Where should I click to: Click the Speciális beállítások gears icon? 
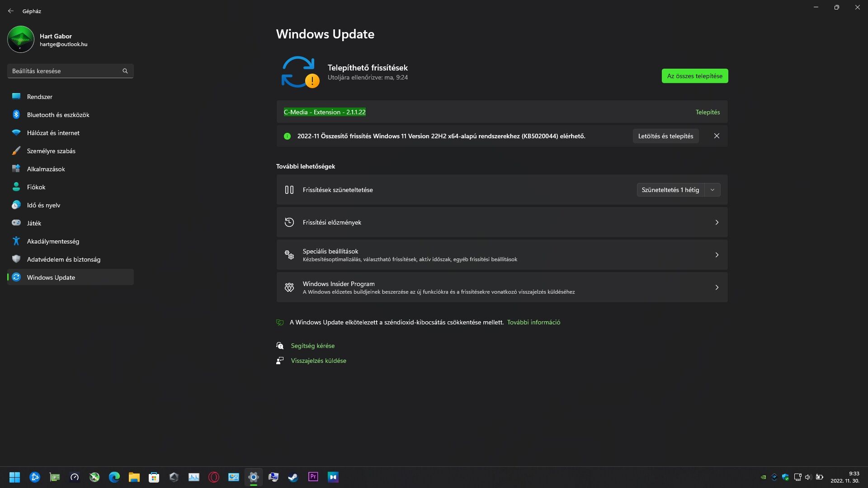tap(289, 255)
